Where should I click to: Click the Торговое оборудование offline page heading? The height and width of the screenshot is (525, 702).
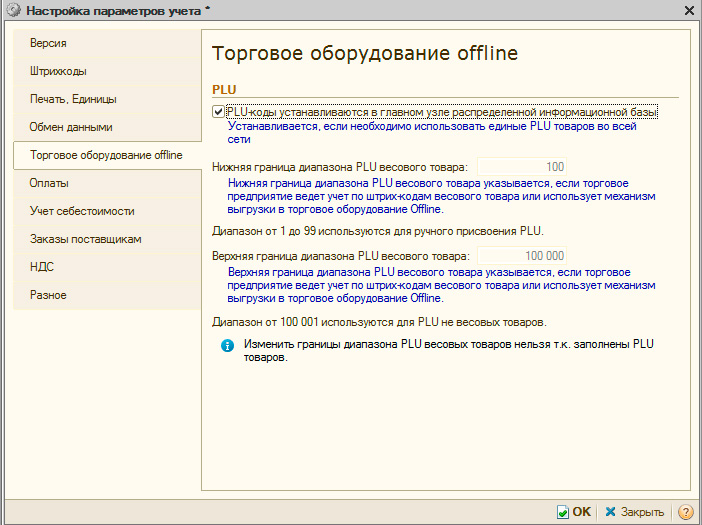[x=365, y=53]
